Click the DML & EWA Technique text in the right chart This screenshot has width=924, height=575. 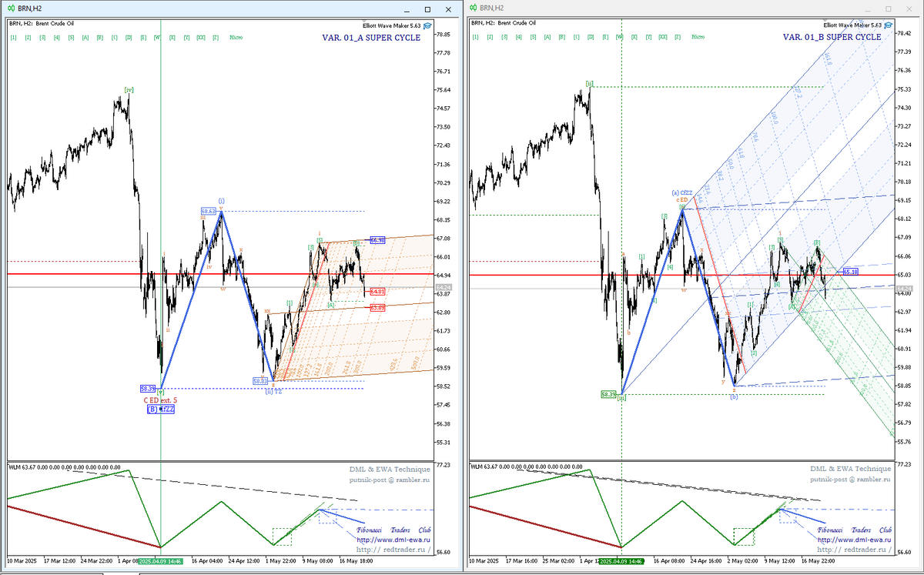coord(850,468)
